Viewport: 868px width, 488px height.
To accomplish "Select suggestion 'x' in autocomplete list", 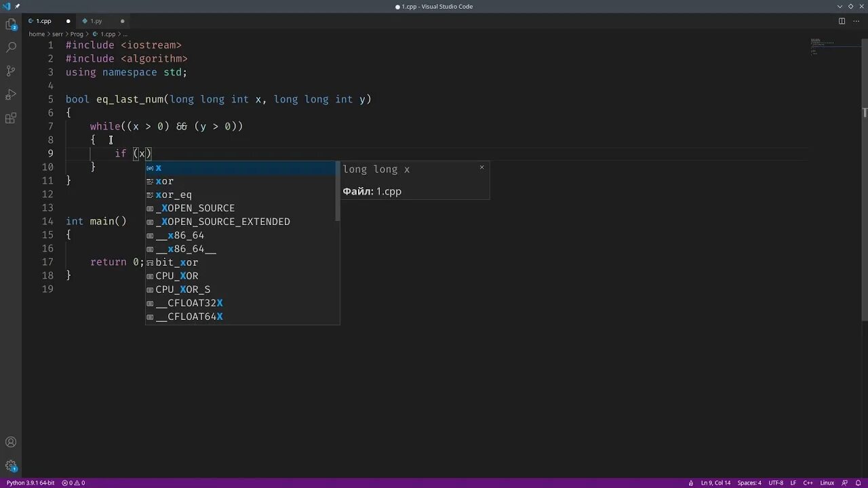I will coord(241,167).
